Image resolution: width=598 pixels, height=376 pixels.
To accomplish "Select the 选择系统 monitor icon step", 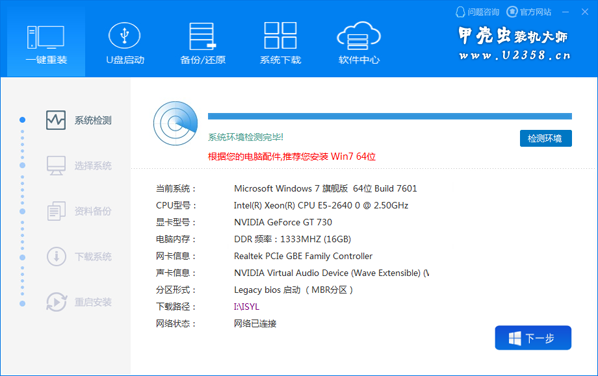I will pyautogui.click(x=56, y=166).
